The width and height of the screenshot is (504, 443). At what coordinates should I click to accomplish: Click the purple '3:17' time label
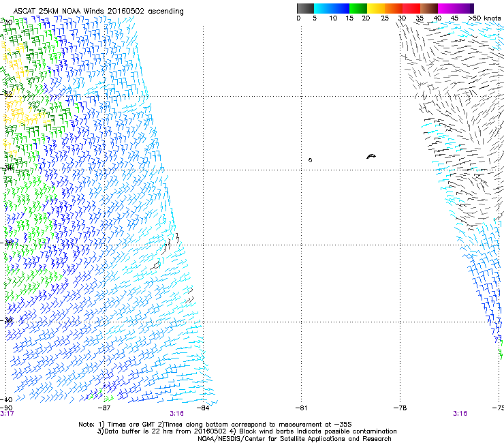7,414
